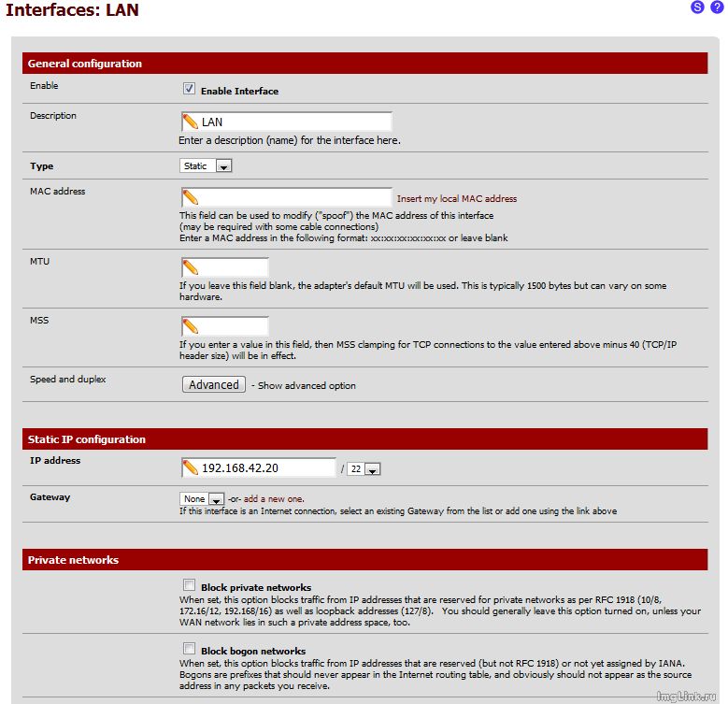The width and height of the screenshot is (728, 704).
Task: Open the blue help question-mark icon
Action: (x=717, y=7)
